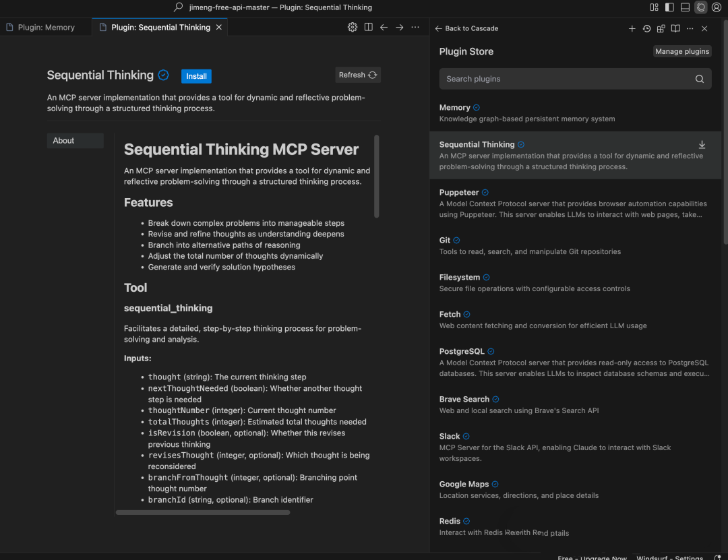This screenshot has height=560, width=728.
Task: Select the Plugin: Sequential Thinking tab
Action: (160, 28)
